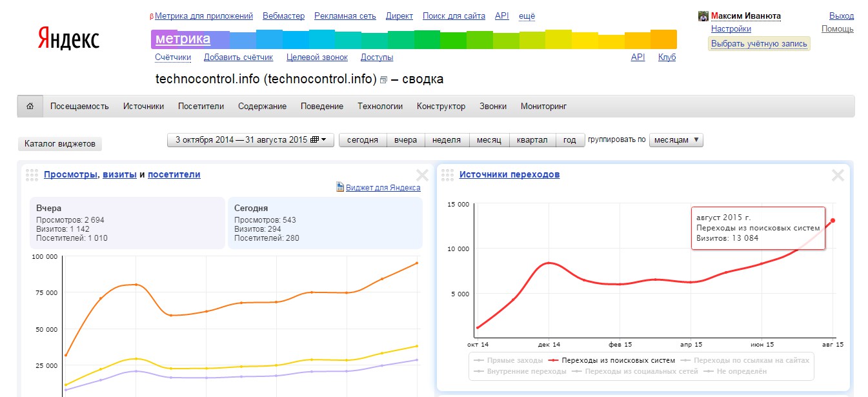The width and height of the screenshot is (868, 397).
Task: Open the группировать по месяцам dropdown
Action: coord(676,140)
